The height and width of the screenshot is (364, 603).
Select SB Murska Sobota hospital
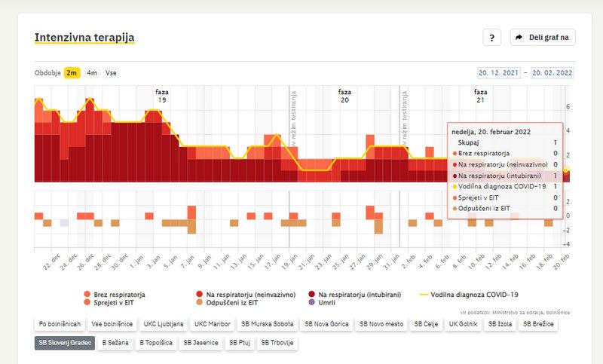pyautogui.click(x=267, y=324)
